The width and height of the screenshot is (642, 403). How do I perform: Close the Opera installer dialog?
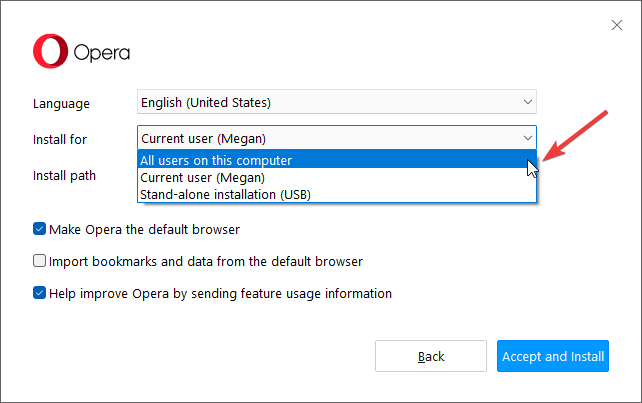pyautogui.click(x=617, y=25)
